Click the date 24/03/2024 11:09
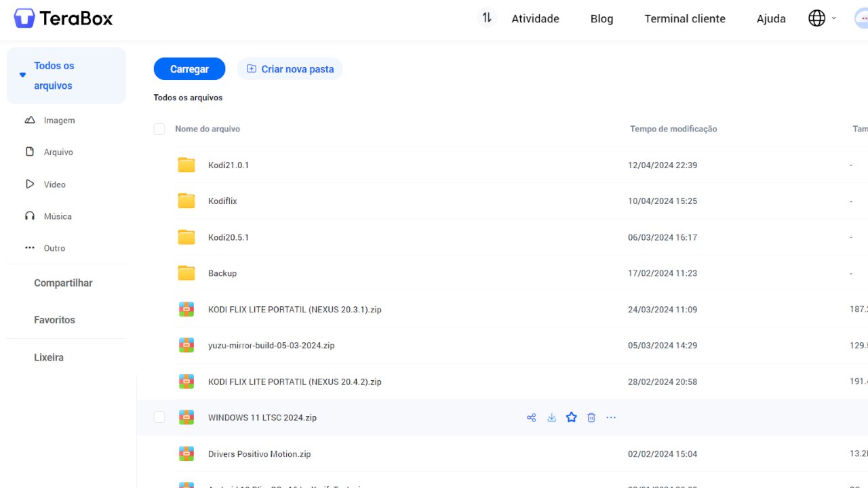The height and width of the screenshot is (488, 868). click(x=663, y=309)
